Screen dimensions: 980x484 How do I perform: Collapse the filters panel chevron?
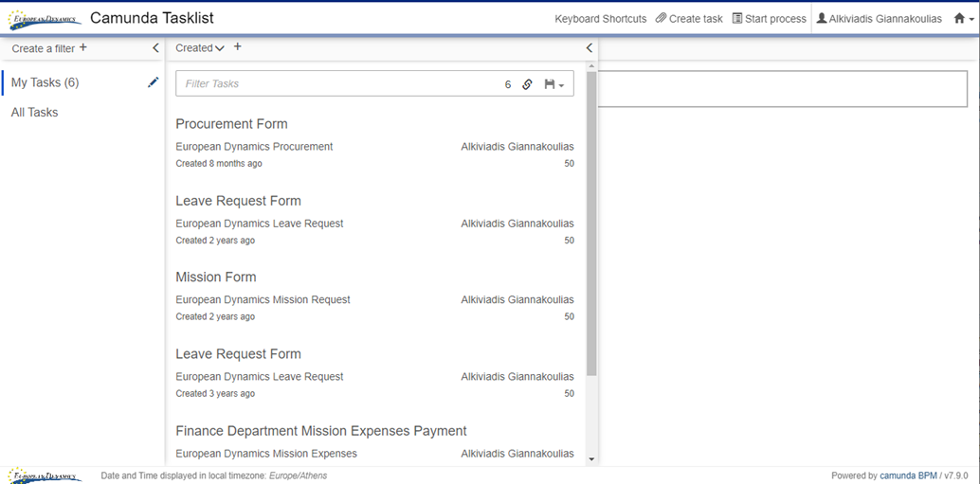[x=155, y=48]
